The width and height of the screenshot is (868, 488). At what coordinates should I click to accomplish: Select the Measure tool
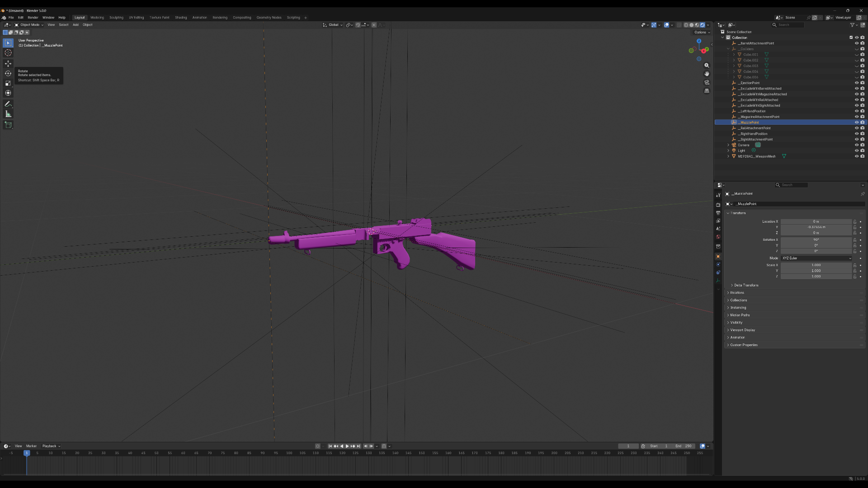pos(8,114)
